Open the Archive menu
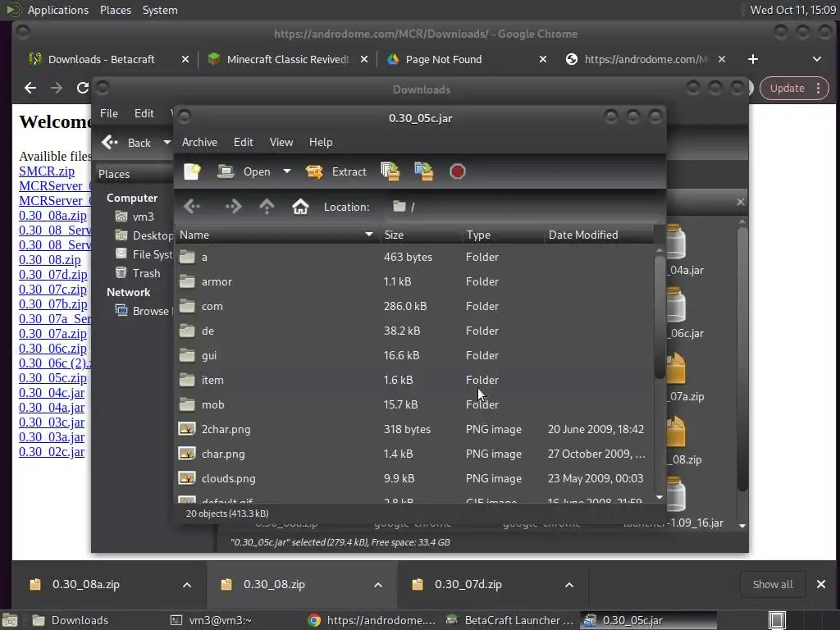The image size is (840, 630). tap(199, 142)
